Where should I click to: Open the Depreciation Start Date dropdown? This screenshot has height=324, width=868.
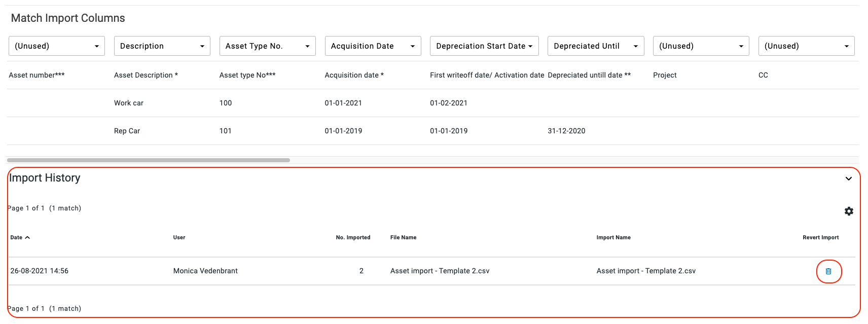tap(484, 46)
